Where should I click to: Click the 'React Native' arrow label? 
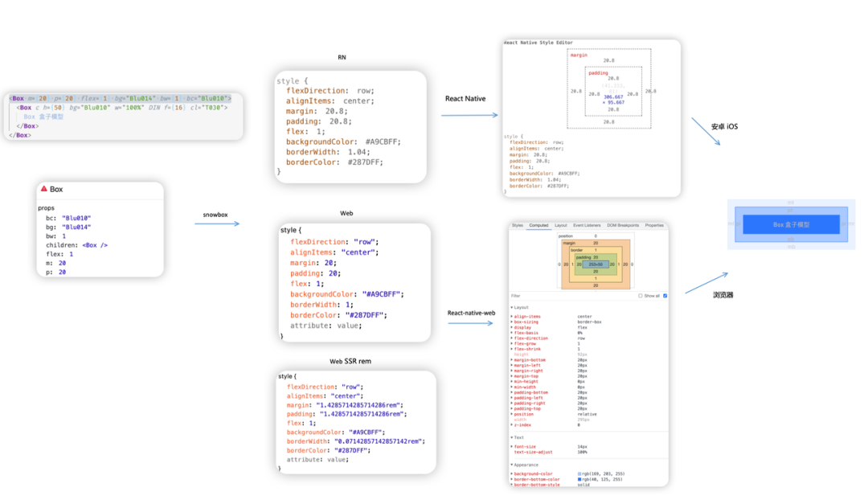click(x=465, y=99)
